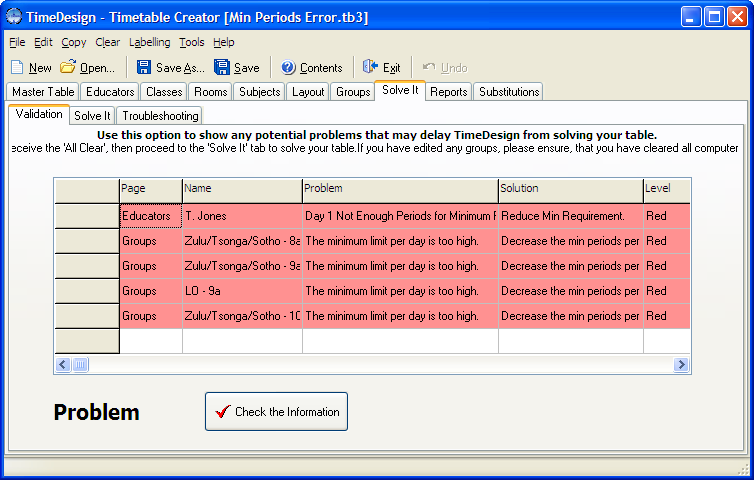Click the Problem column header
754x480 pixels.
[400, 190]
